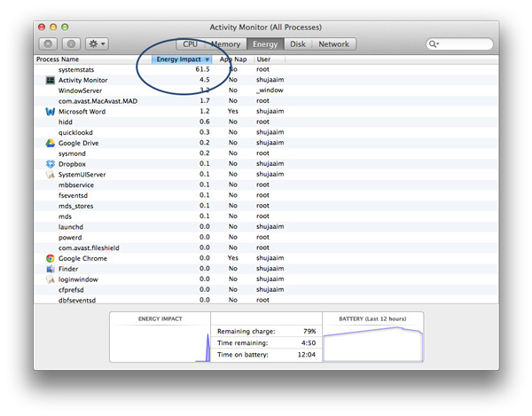Viewport: 532px width, 416px height.
Task: Click the search field
Action: pos(459,44)
